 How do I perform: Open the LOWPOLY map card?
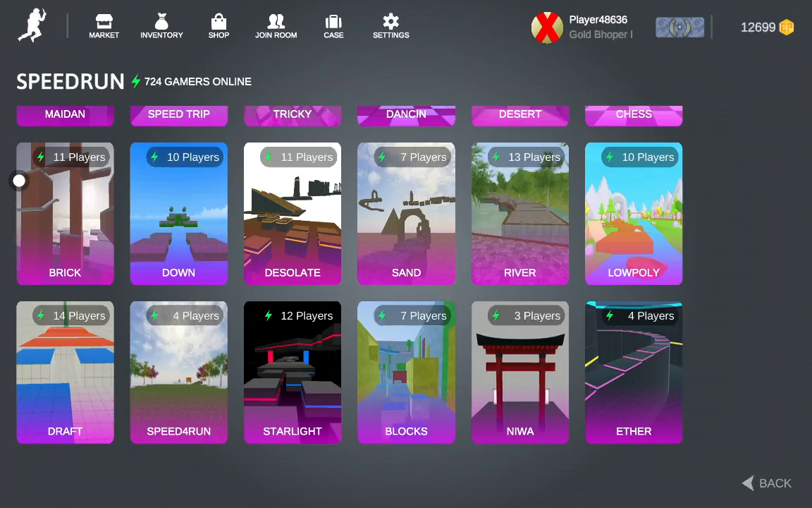634,214
